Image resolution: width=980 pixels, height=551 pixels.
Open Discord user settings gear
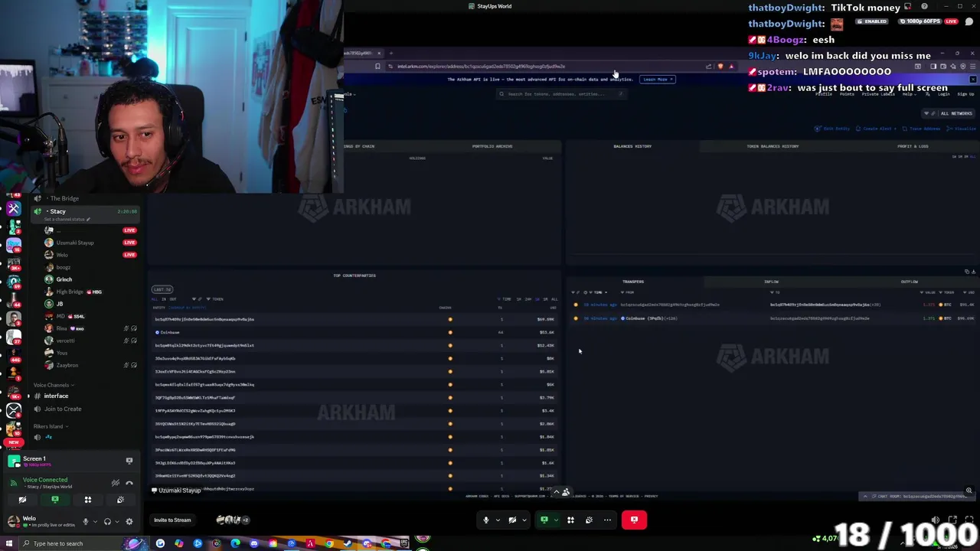point(129,522)
